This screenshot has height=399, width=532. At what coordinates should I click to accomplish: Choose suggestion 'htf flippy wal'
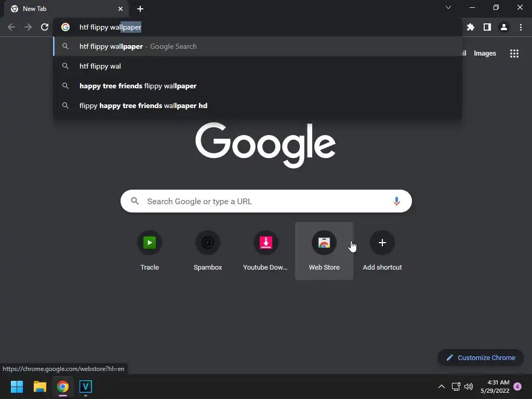(258, 66)
